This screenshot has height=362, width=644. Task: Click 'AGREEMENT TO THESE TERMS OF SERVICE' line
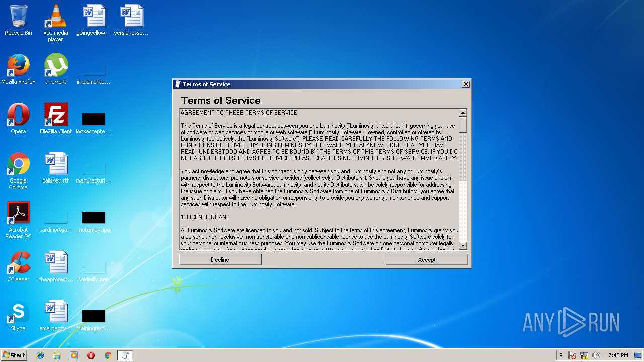(239, 113)
